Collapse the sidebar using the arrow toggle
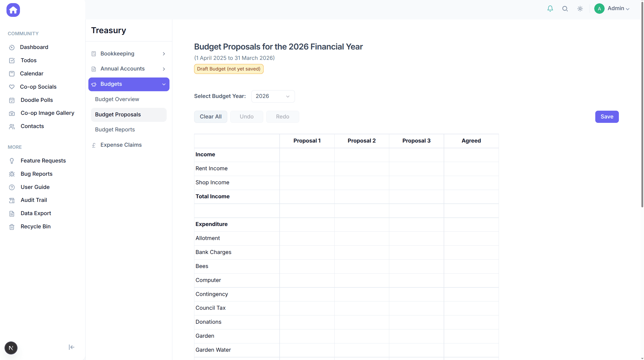 pyautogui.click(x=71, y=347)
